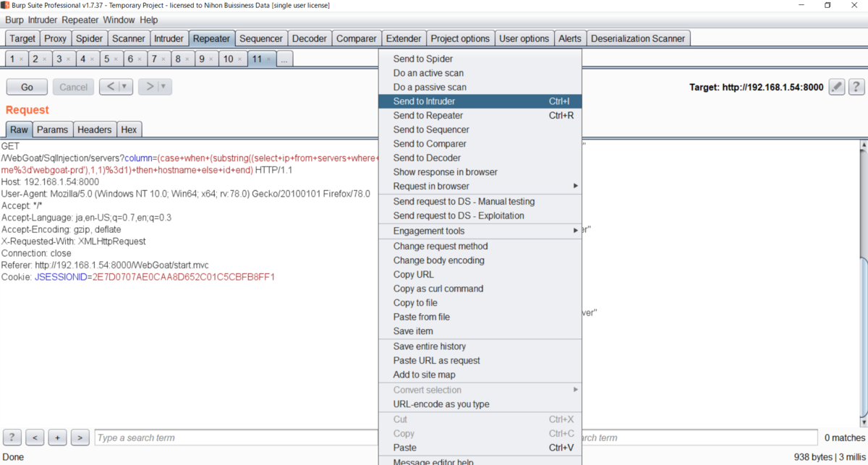The width and height of the screenshot is (868, 465).
Task: Switch to the Decoder tab
Action: [310, 38]
